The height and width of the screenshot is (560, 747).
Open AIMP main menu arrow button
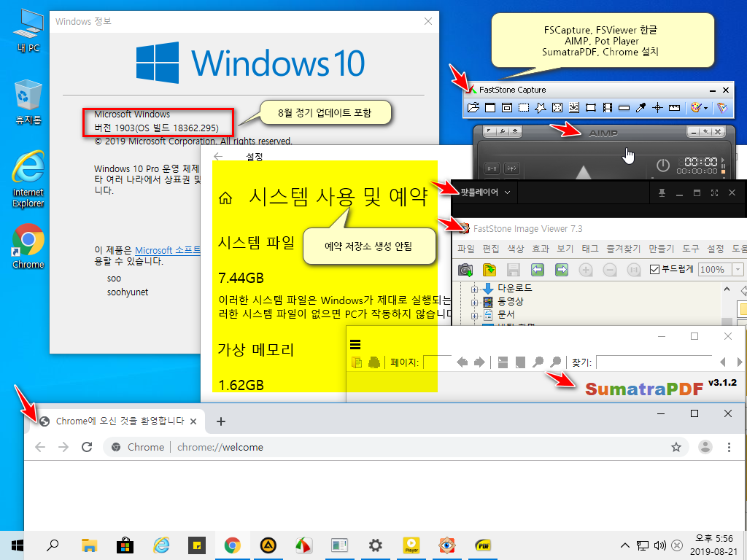(489, 131)
